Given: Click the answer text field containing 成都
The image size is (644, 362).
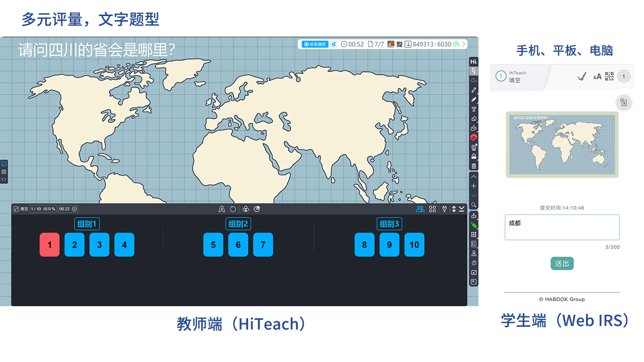Looking at the screenshot, I should (562, 227).
